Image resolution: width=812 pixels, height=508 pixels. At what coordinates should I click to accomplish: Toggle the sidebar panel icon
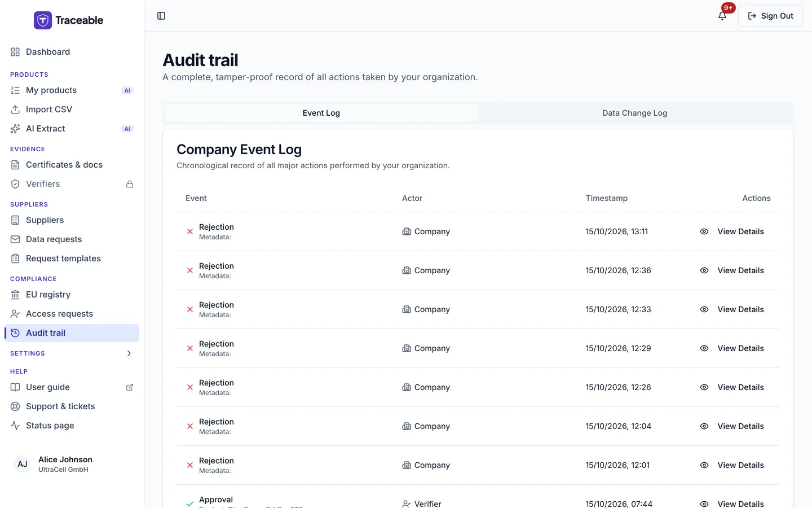[x=161, y=16]
